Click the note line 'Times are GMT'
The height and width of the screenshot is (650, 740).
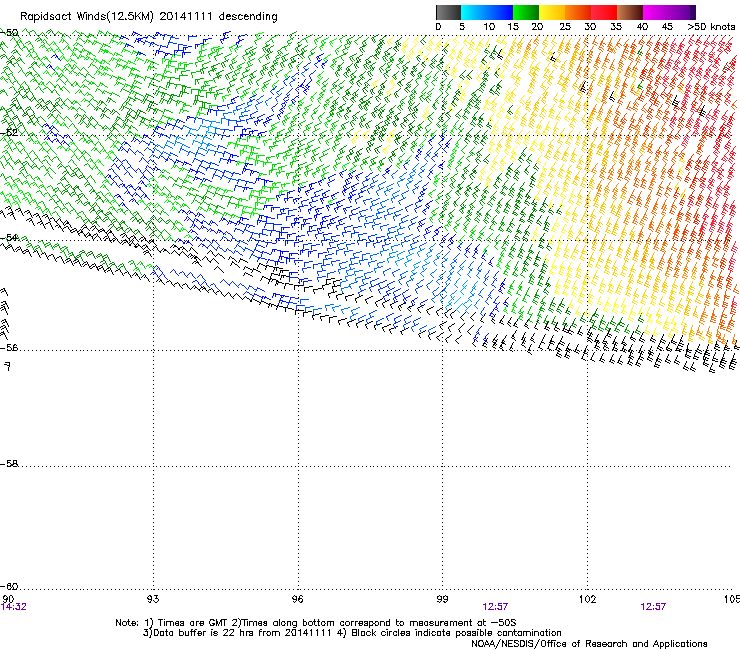(316, 623)
